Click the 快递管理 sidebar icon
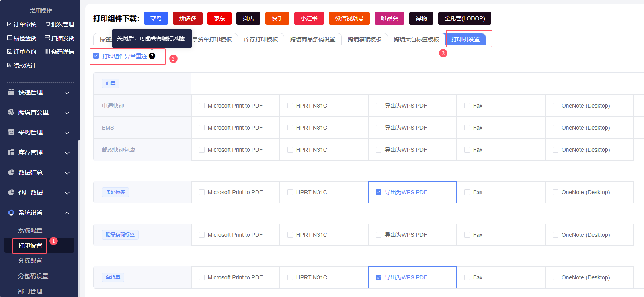Image resolution: width=644 pixels, height=297 pixels. [x=11, y=92]
